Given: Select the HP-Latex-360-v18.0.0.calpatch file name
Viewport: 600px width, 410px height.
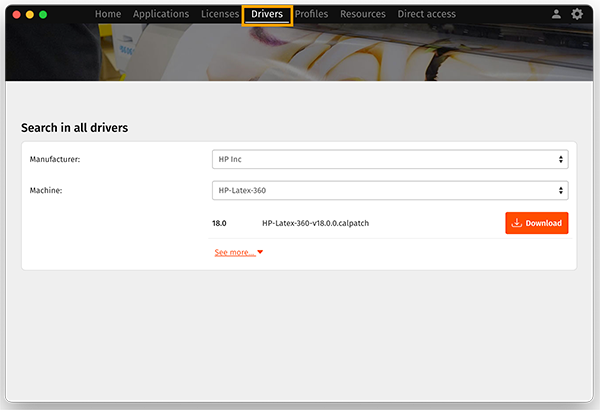Looking at the screenshot, I should point(315,223).
